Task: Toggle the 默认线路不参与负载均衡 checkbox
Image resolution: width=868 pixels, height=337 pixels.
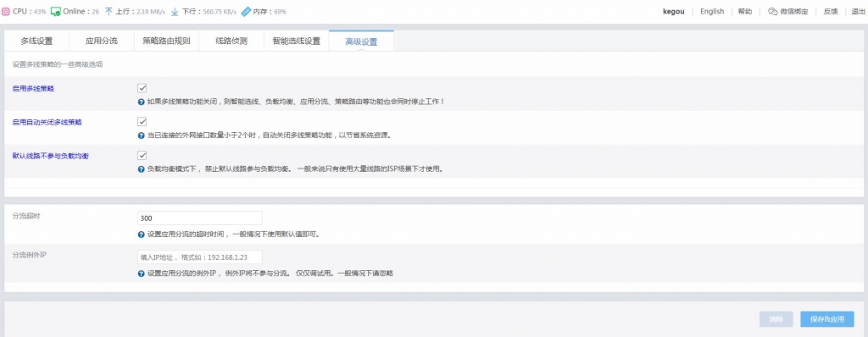Action: pyautogui.click(x=142, y=155)
